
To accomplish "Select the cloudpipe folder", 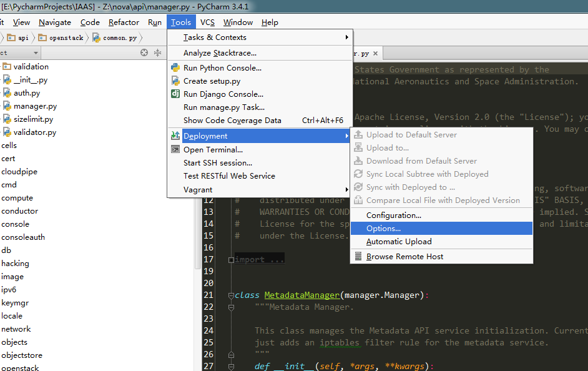I will click(x=19, y=171).
